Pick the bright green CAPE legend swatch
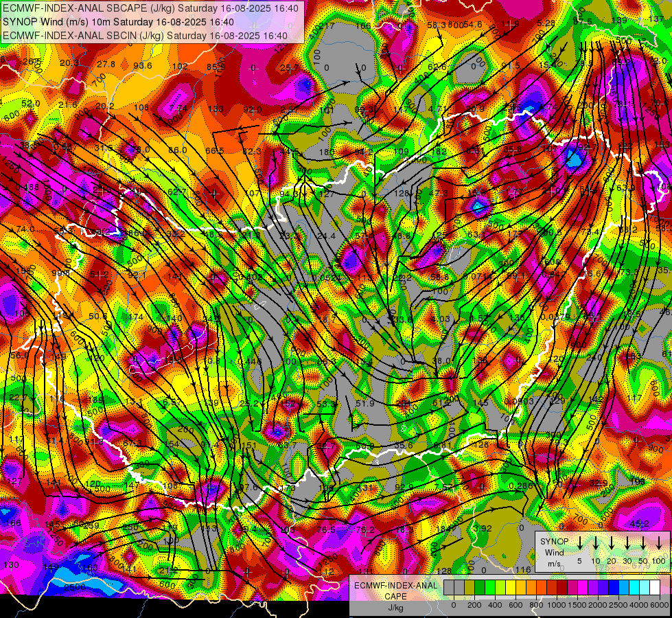This screenshot has width=672, height=618. [x=490, y=587]
